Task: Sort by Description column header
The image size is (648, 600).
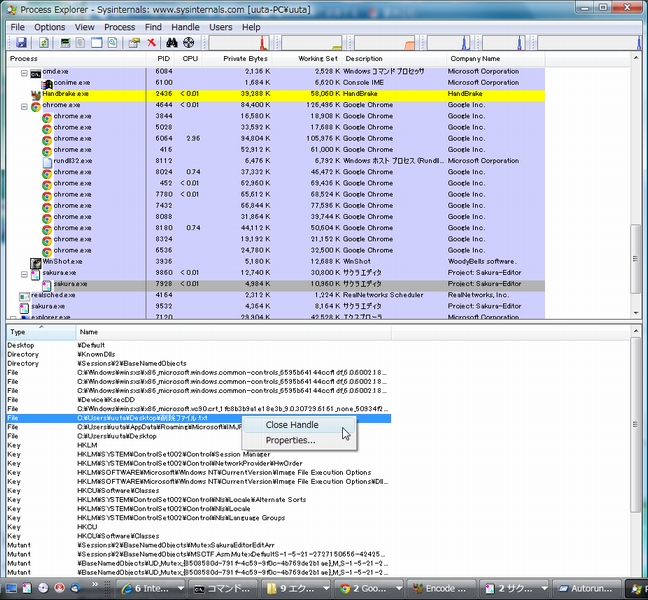Action: 395,59
